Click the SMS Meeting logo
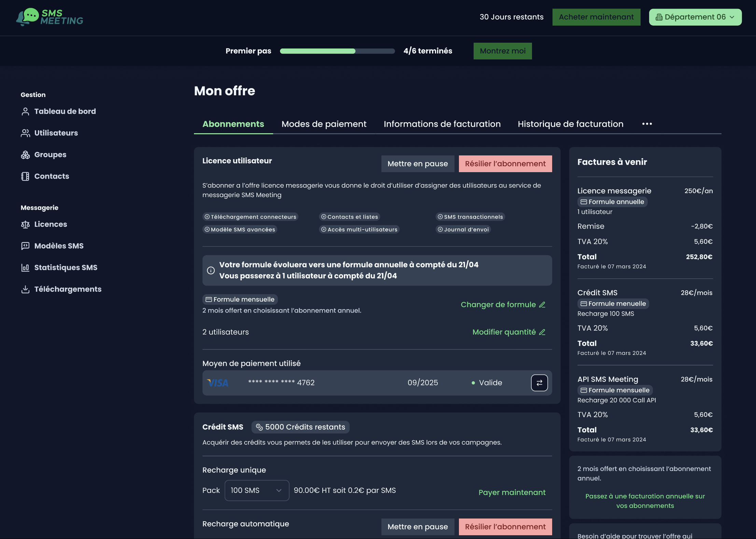The height and width of the screenshot is (539, 756). 50,17
